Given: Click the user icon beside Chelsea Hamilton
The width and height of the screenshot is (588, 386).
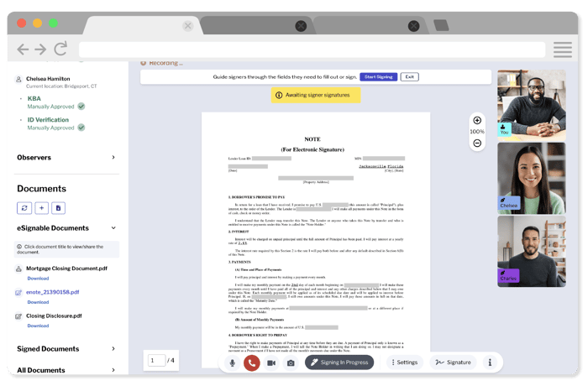Looking at the screenshot, I should click(x=18, y=80).
